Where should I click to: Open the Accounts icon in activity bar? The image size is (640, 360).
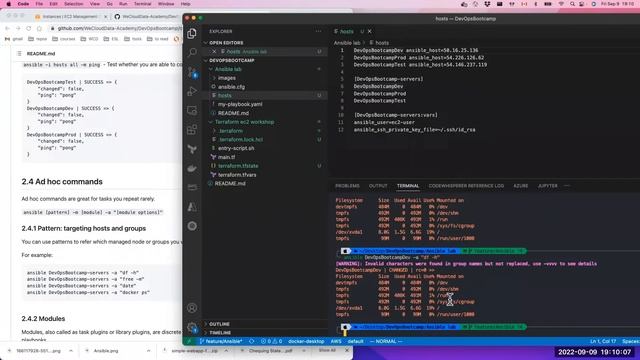coord(192,308)
